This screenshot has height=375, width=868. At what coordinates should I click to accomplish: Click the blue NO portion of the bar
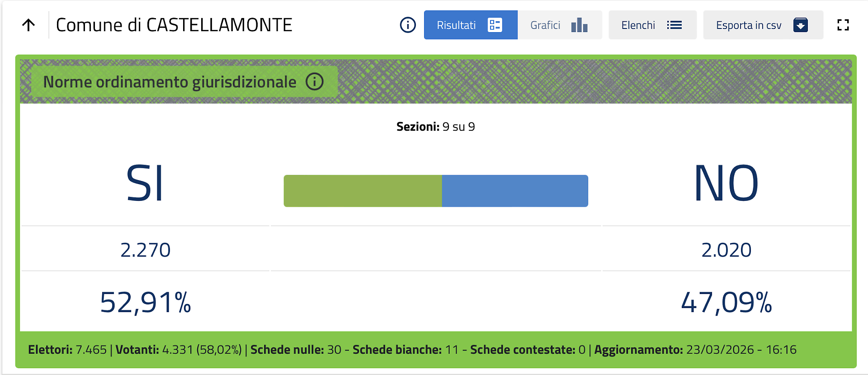(x=515, y=191)
